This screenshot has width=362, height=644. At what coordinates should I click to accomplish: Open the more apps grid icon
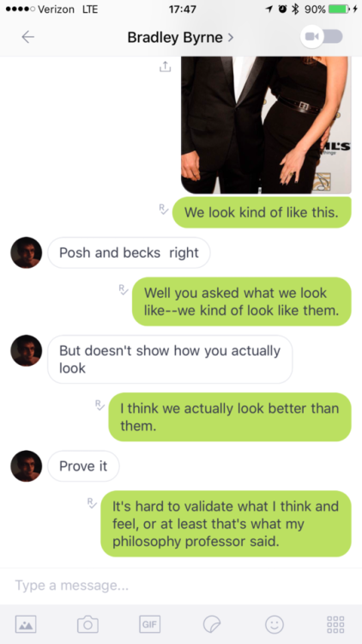[335, 624]
